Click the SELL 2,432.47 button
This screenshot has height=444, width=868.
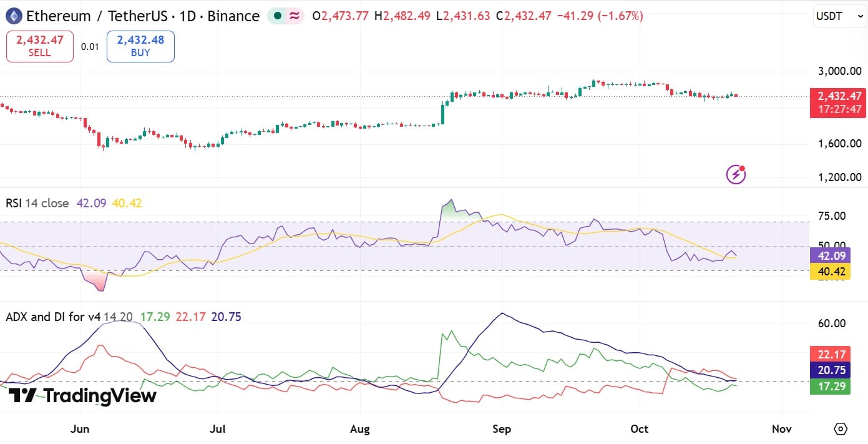[x=40, y=46]
